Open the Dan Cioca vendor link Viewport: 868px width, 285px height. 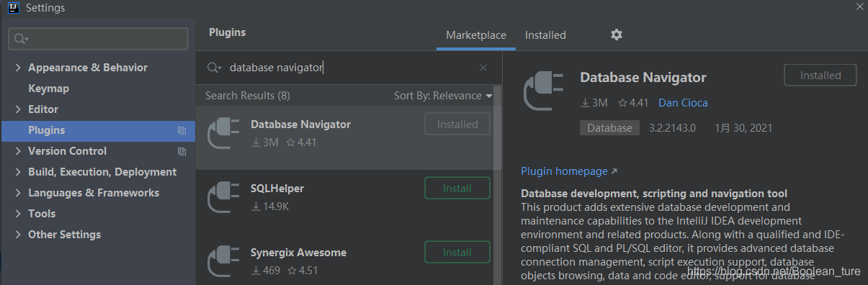tap(683, 103)
